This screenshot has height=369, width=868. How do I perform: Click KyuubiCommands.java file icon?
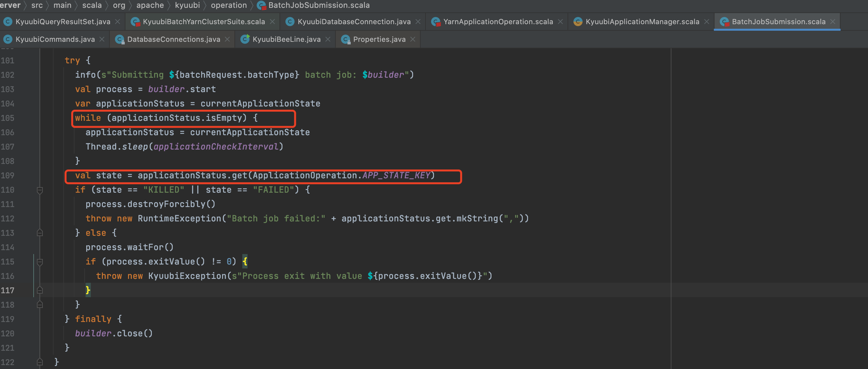pos(8,40)
